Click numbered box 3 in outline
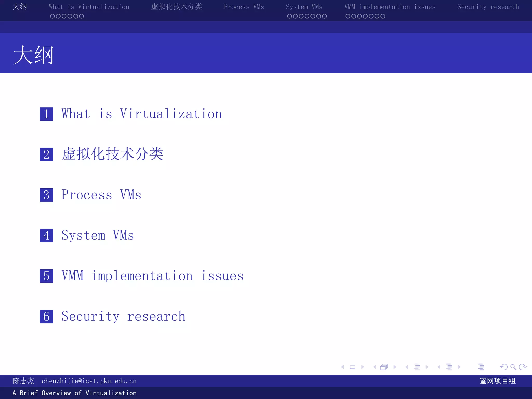The image size is (532, 399). [x=46, y=195]
